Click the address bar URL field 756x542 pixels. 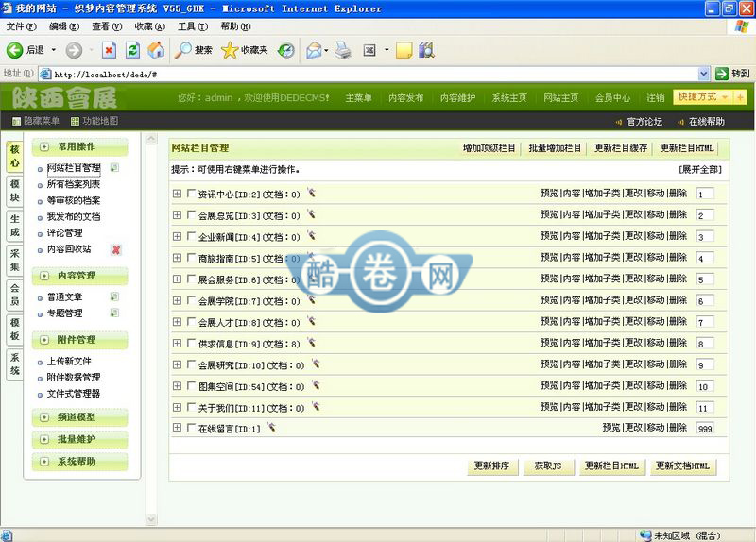[369, 75]
